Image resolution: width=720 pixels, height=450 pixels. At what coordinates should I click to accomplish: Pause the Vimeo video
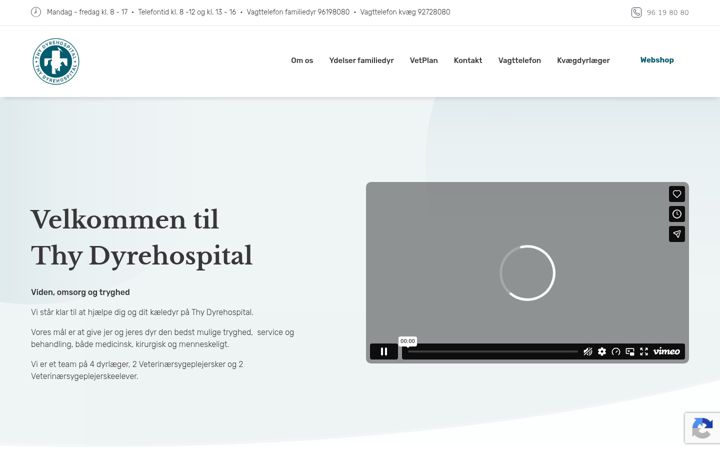384,352
